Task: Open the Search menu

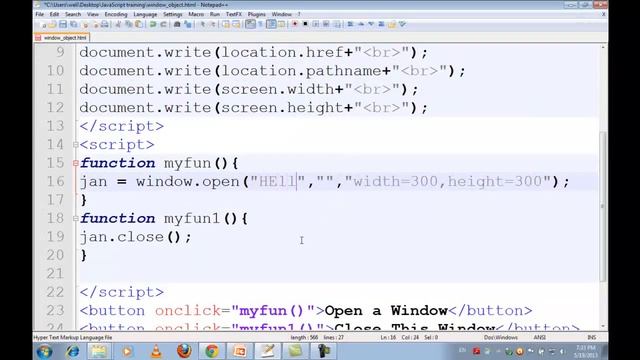Action: pos(73,14)
